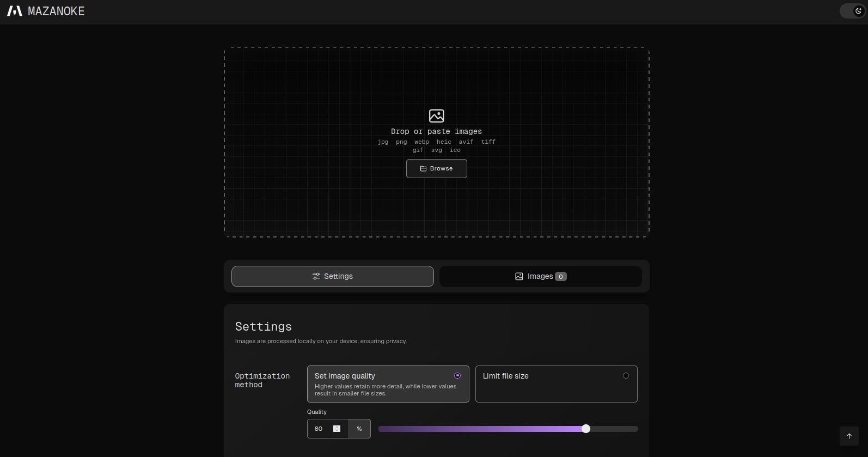868x457 pixels.
Task: Select the Set image quality radio button
Action: (x=457, y=376)
